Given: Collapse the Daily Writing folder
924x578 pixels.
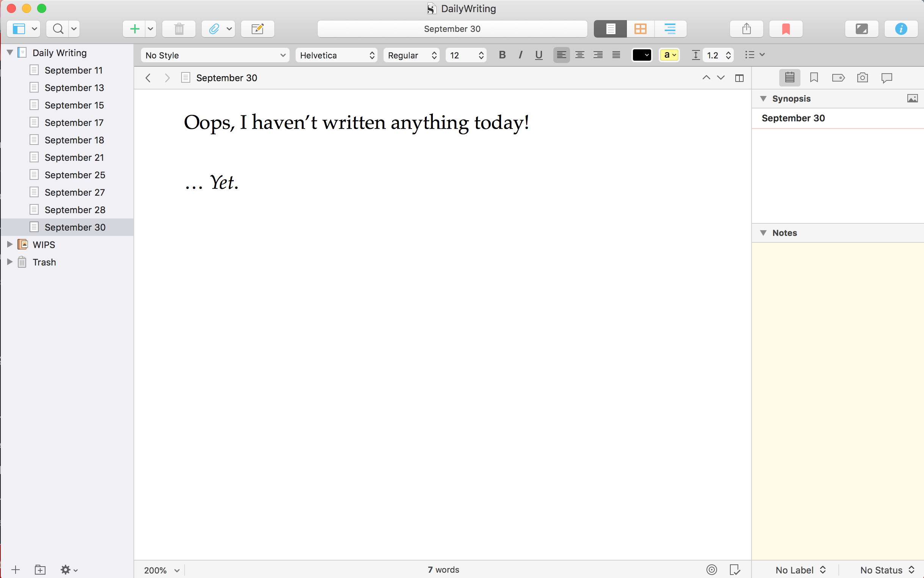Looking at the screenshot, I should click(x=9, y=52).
